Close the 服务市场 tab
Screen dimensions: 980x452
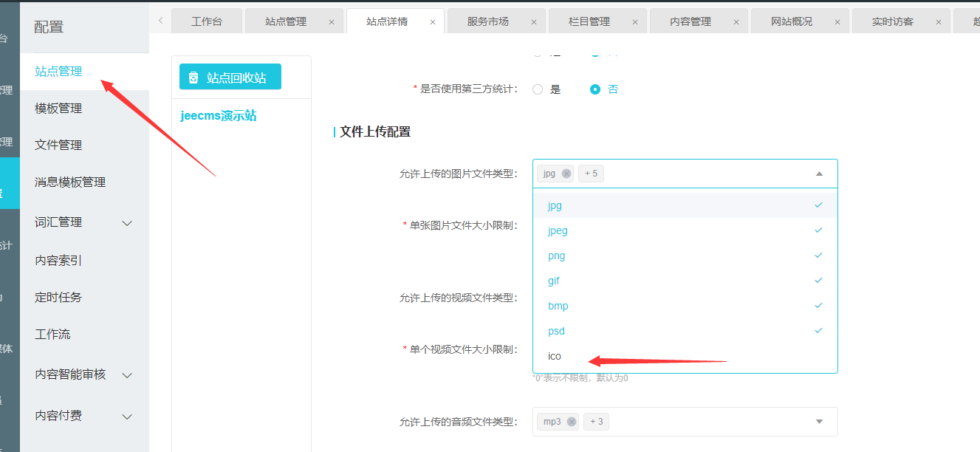pyautogui.click(x=534, y=22)
